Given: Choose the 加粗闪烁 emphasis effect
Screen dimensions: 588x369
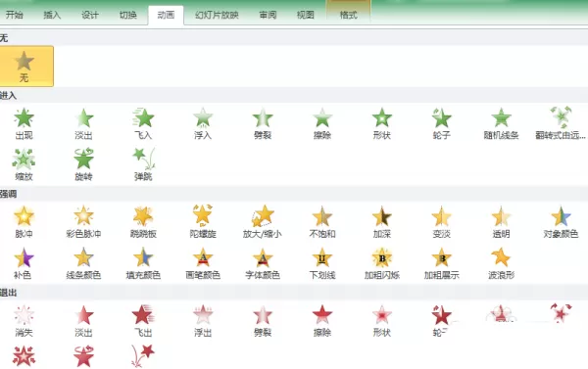Looking at the screenshot, I should (x=382, y=263).
